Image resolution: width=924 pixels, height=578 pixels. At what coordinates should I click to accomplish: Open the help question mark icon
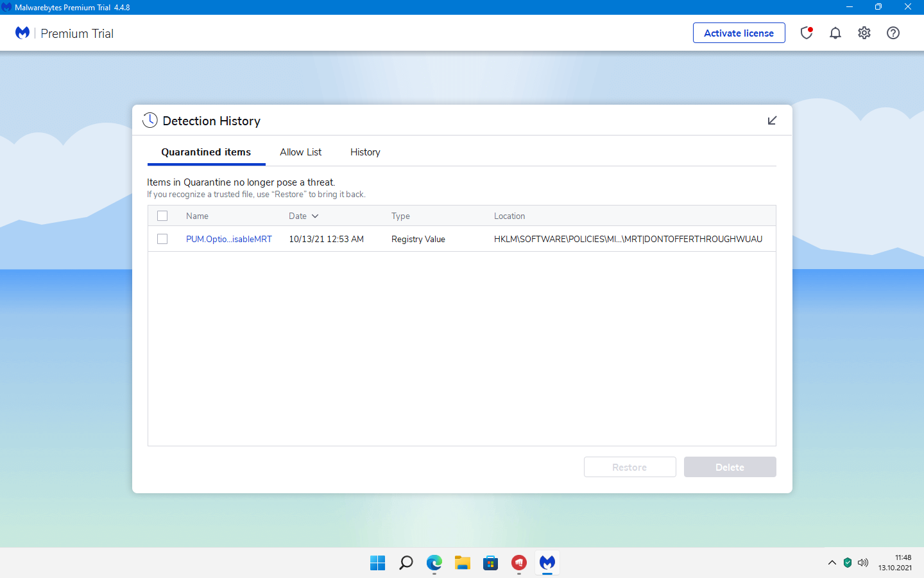click(893, 33)
